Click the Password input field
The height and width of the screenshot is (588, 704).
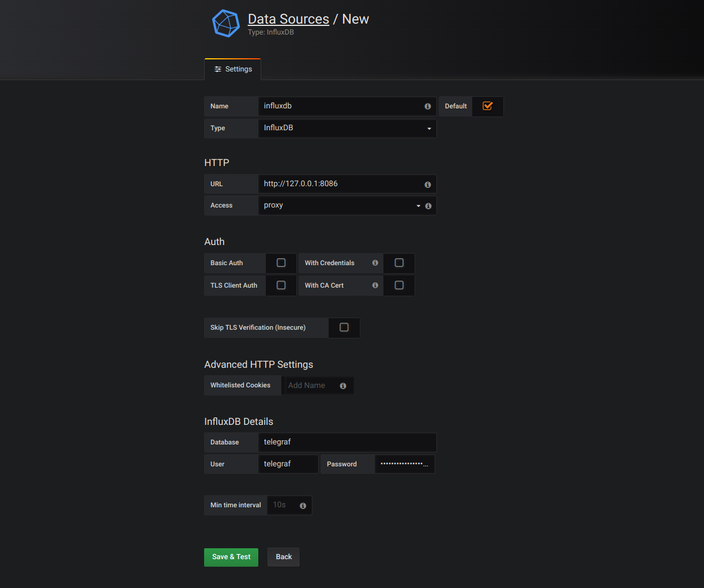pos(404,463)
